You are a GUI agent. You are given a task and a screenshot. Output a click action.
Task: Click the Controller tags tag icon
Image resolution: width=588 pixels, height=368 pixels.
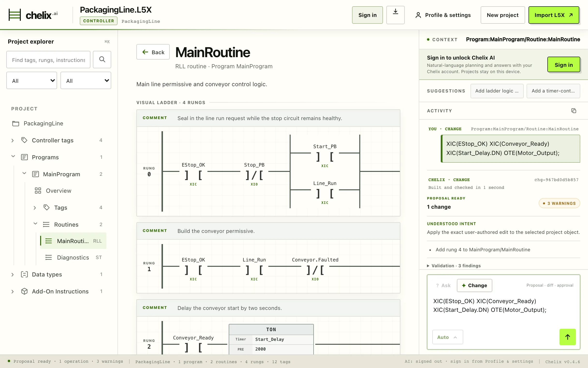click(24, 140)
